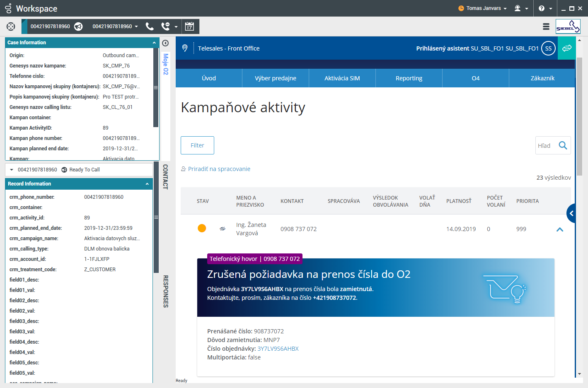Image resolution: width=588 pixels, height=388 pixels.
Task: Collapse the side panel arrow icon
Action: (x=165, y=43)
